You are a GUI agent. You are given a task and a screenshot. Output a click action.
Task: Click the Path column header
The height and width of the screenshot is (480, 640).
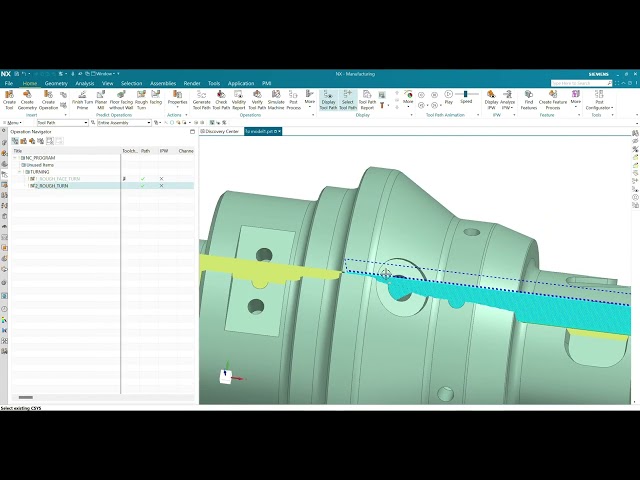click(x=145, y=151)
